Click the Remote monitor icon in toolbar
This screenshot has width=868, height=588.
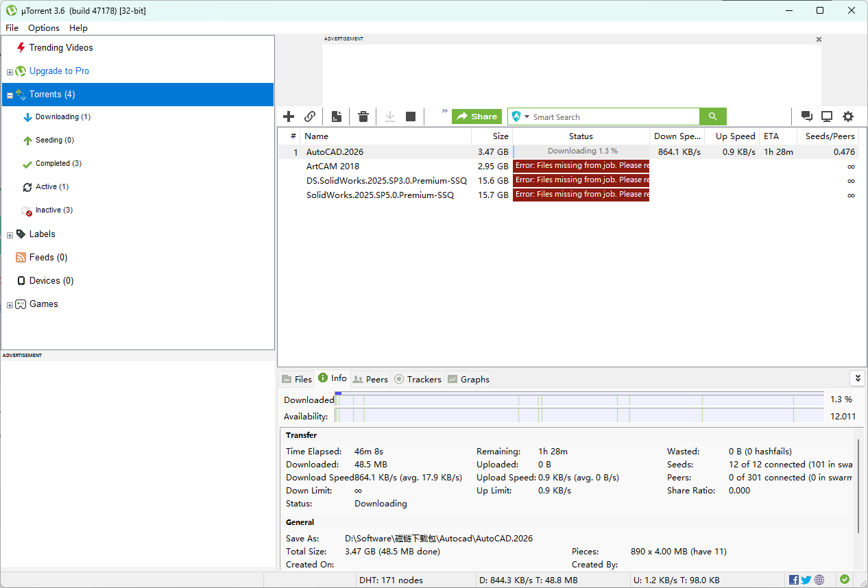coord(827,117)
